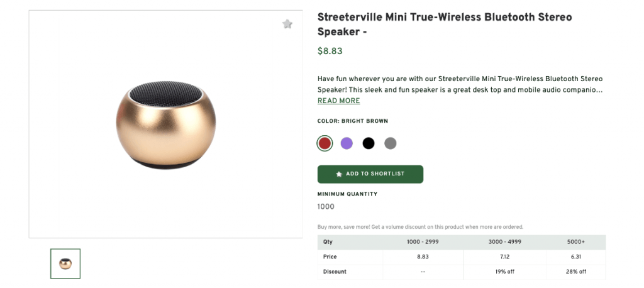
Task: Click the star icon inside Add to Shortlist
Action: (339, 174)
